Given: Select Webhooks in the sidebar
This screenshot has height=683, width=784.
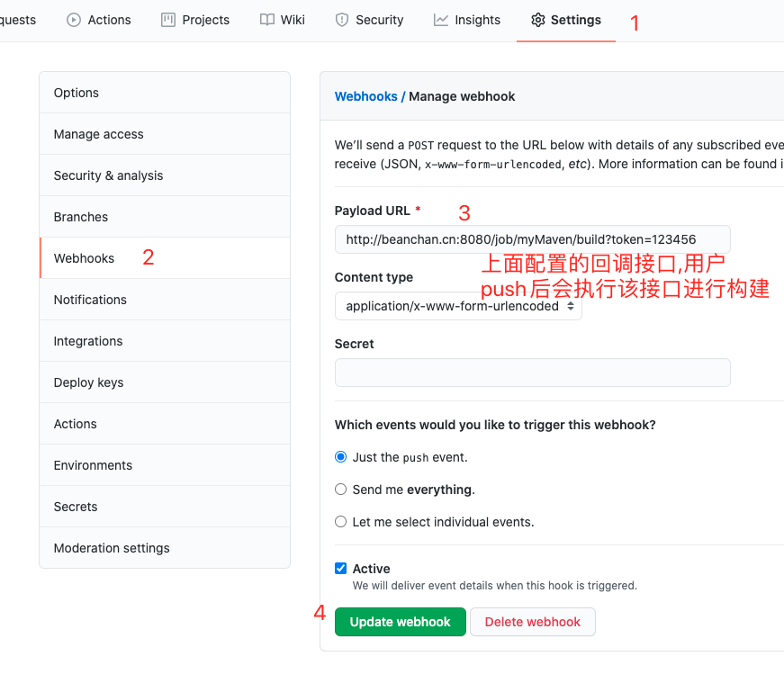Looking at the screenshot, I should click(165, 258).
